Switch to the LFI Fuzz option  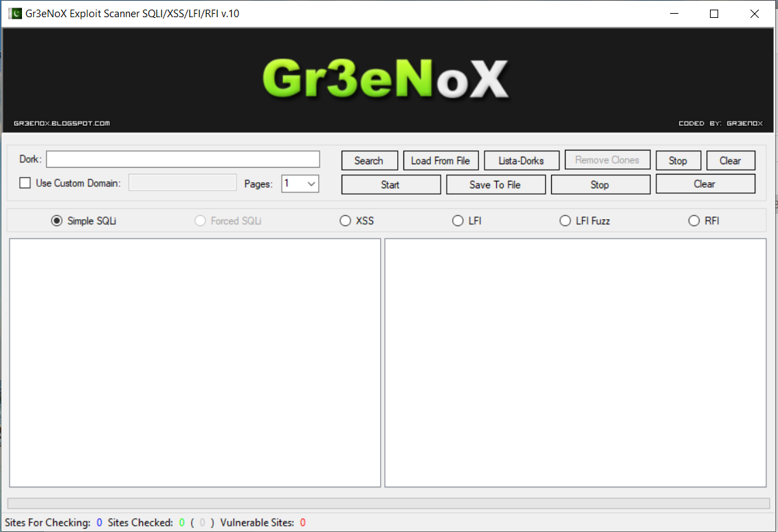[x=565, y=221]
